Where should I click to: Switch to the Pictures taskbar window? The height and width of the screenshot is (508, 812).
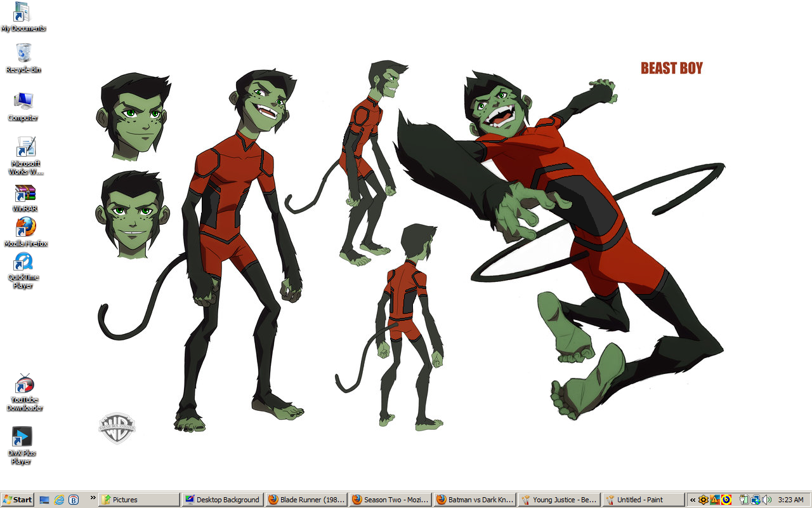[139, 500]
